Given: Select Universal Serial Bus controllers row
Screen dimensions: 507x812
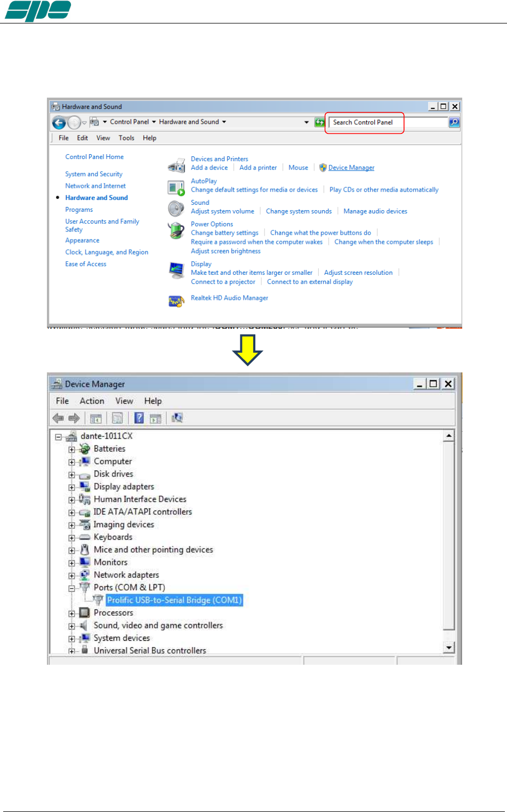Looking at the screenshot, I should (x=150, y=650).
